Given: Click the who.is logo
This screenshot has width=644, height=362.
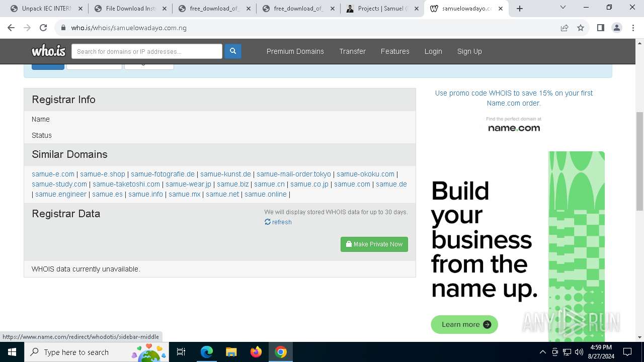Looking at the screenshot, I should click(x=48, y=51).
